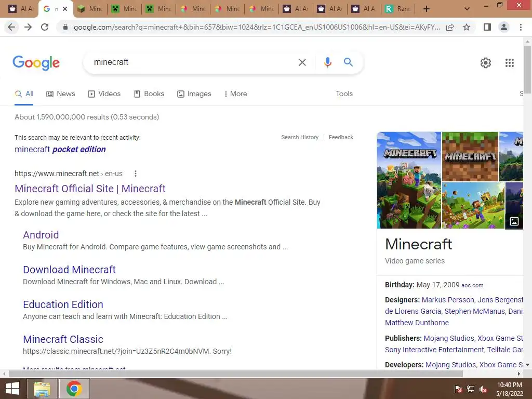Open Markus Persson designer link
532x399 pixels.
(x=447, y=300)
